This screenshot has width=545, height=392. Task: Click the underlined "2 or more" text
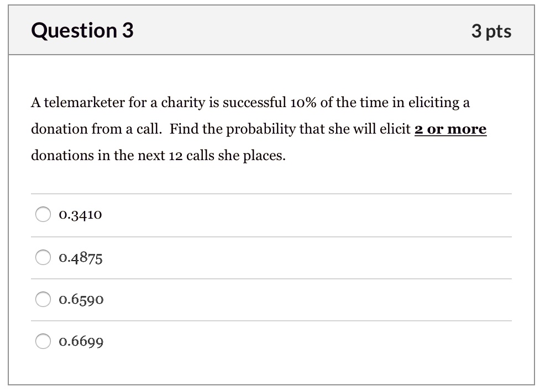click(450, 129)
